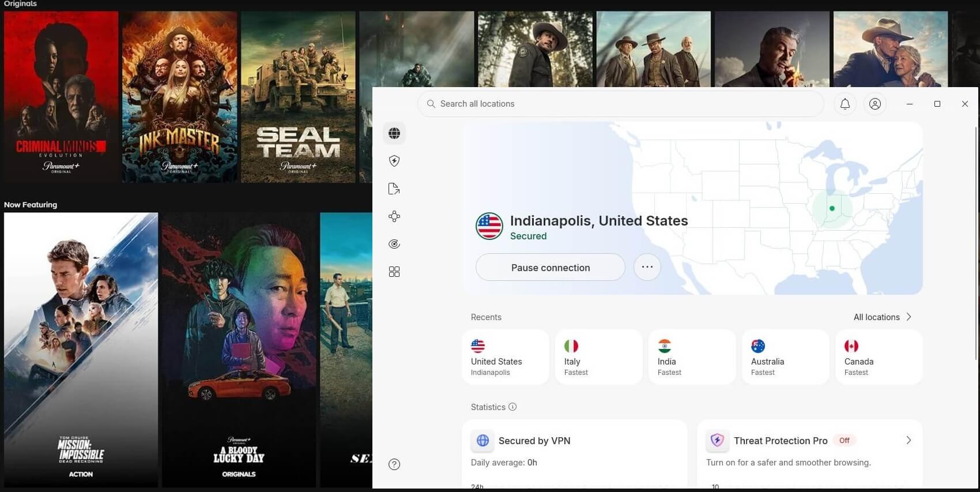Open Ink Master poster in Paramount+
This screenshot has height=492, width=980.
(180, 97)
